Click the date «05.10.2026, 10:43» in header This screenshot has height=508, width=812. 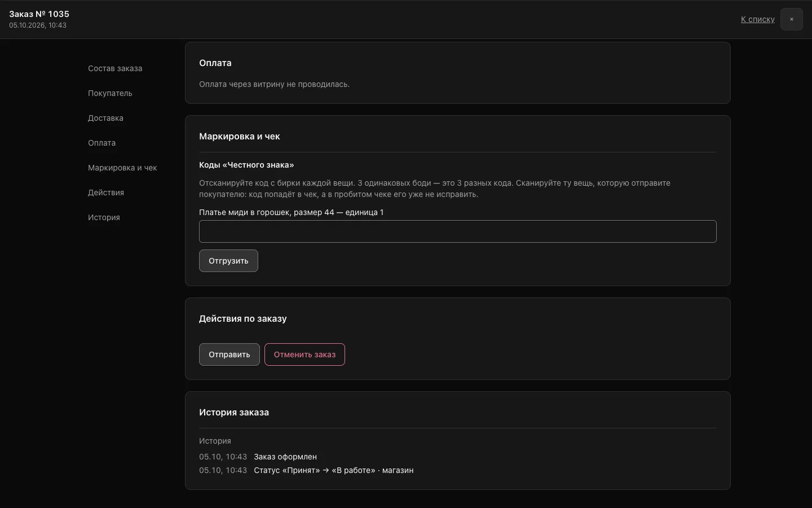coord(38,25)
